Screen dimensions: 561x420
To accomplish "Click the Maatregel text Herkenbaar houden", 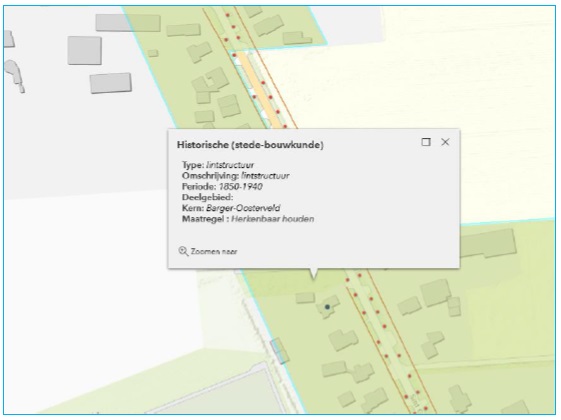I will pos(273,219).
